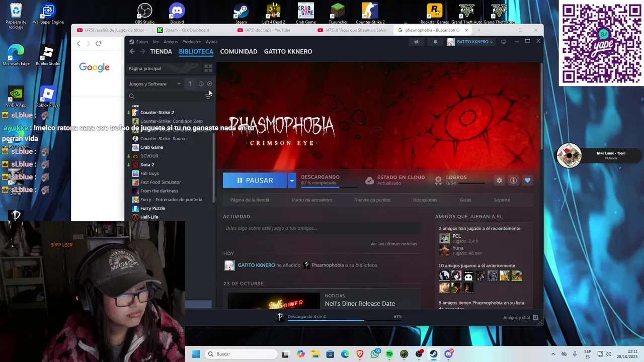This screenshot has width=644, height=362.
Task: Open Tienda de puntos link
Action: (x=372, y=200)
